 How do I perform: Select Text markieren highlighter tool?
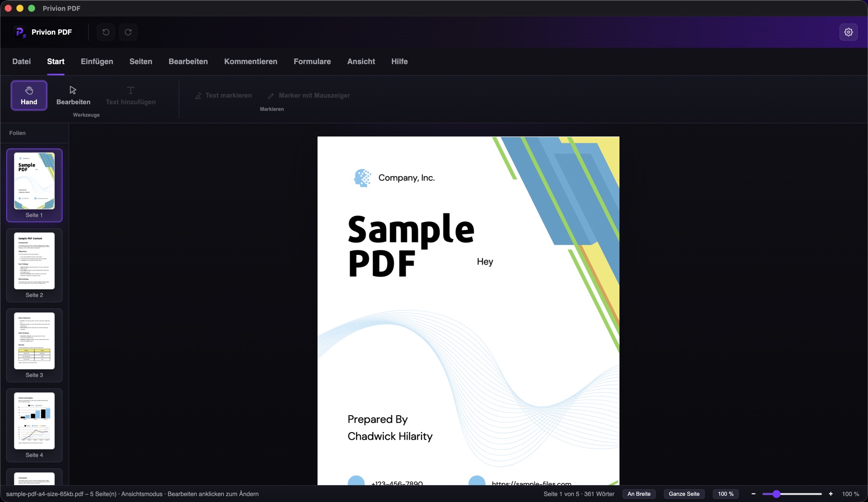click(x=223, y=96)
